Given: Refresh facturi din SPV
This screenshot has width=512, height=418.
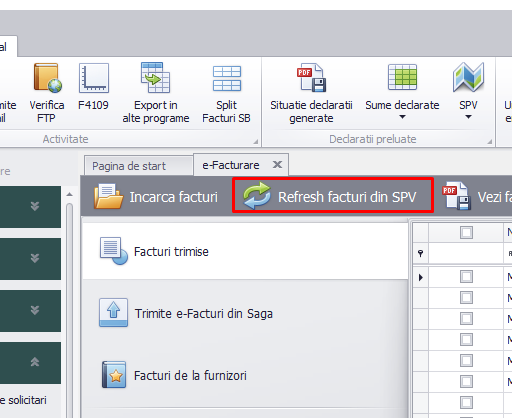Looking at the screenshot, I should pyautogui.click(x=333, y=195).
